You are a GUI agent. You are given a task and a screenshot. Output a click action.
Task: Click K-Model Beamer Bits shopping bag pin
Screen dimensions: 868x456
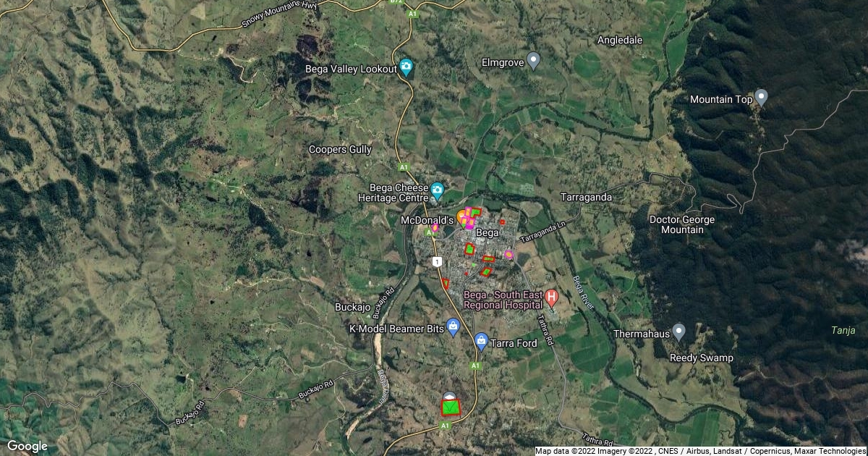pyautogui.click(x=453, y=327)
